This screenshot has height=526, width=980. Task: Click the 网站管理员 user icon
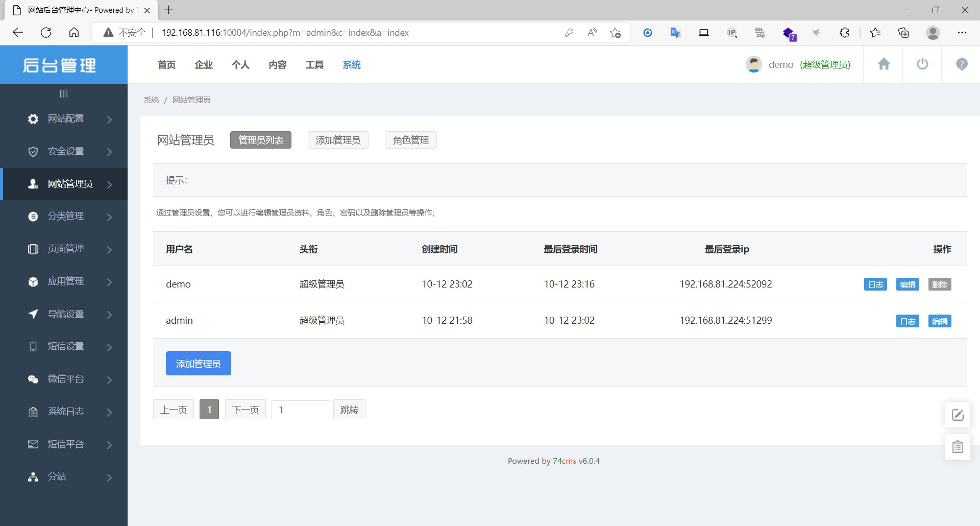[33, 184]
